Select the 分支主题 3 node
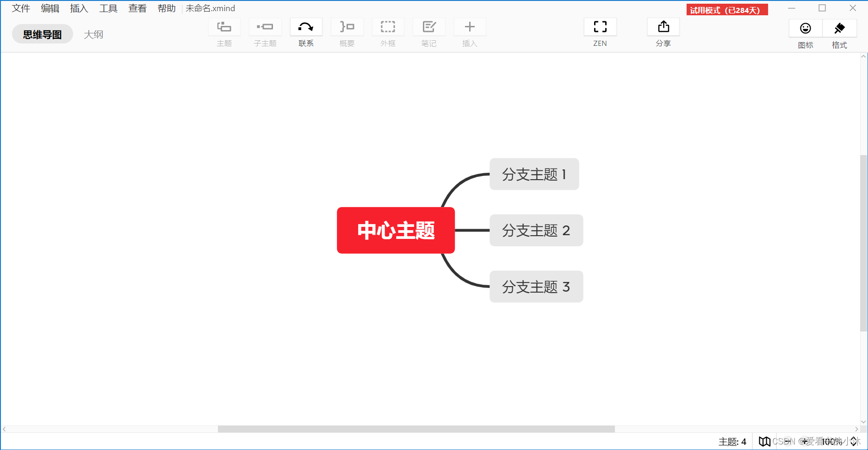868x450 pixels. (536, 287)
